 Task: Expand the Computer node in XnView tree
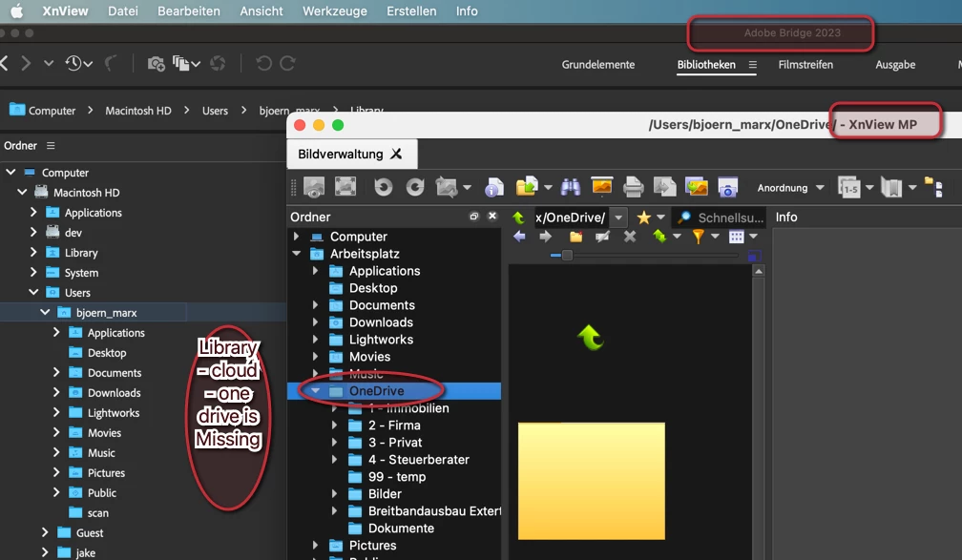(296, 237)
